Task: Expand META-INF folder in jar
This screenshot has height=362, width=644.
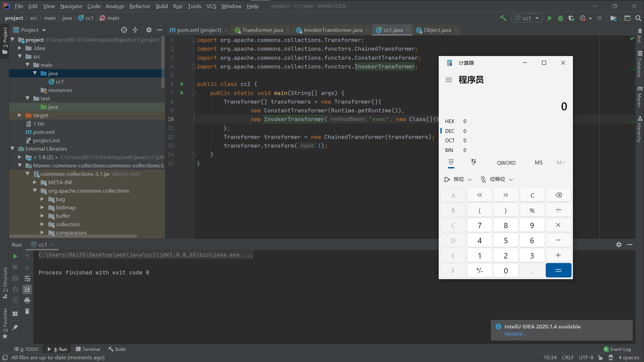Action: click(35, 182)
